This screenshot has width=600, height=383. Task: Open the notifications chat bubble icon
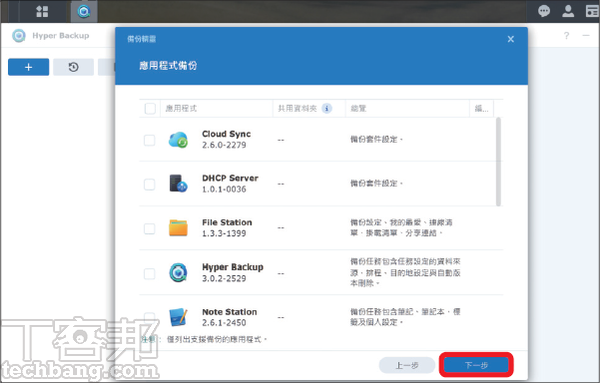pos(544,11)
